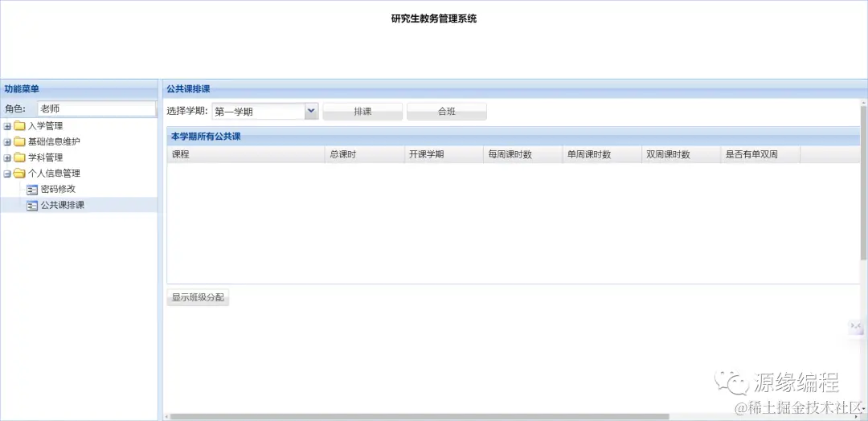Sort by the 课程 column header
Image resolution: width=868 pixels, height=421 pixels.
(246, 154)
